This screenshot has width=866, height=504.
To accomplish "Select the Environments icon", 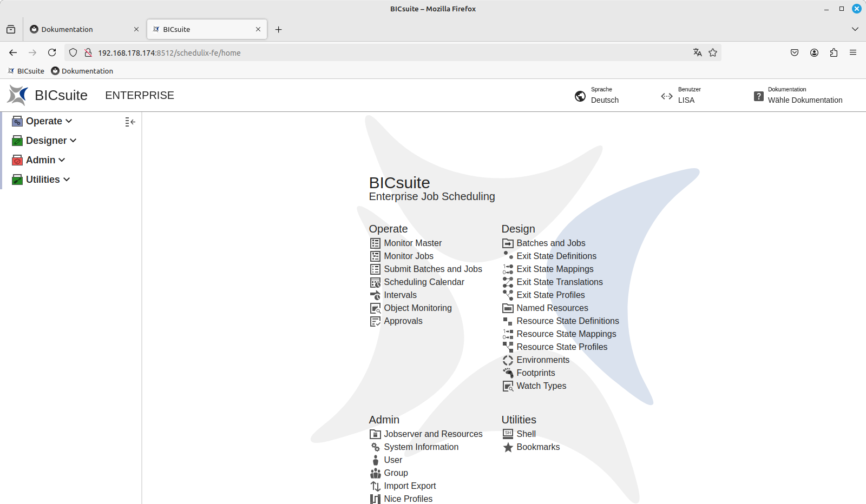I will tap(508, 360).
